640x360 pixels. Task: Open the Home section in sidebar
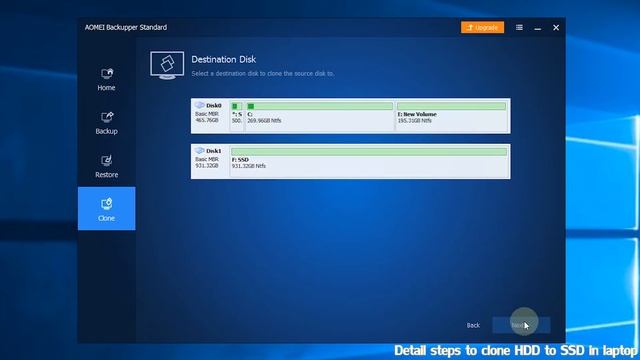(106, 79)
